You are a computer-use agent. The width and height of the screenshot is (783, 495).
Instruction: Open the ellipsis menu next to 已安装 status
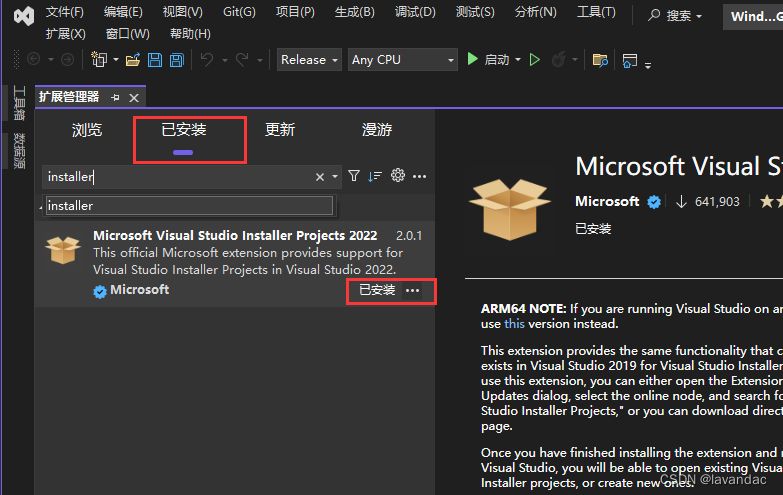click(x=412, y=291)
